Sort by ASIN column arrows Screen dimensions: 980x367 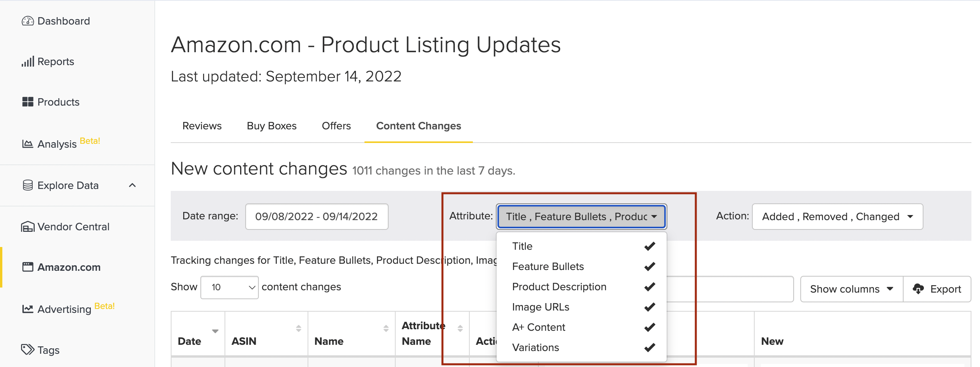(x=299, y=328)
